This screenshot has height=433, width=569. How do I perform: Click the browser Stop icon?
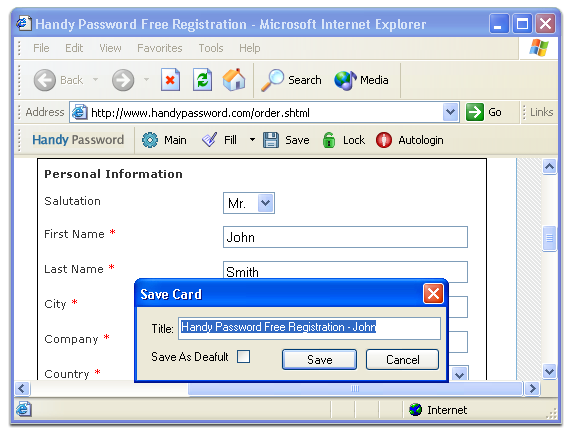[170, 79]
